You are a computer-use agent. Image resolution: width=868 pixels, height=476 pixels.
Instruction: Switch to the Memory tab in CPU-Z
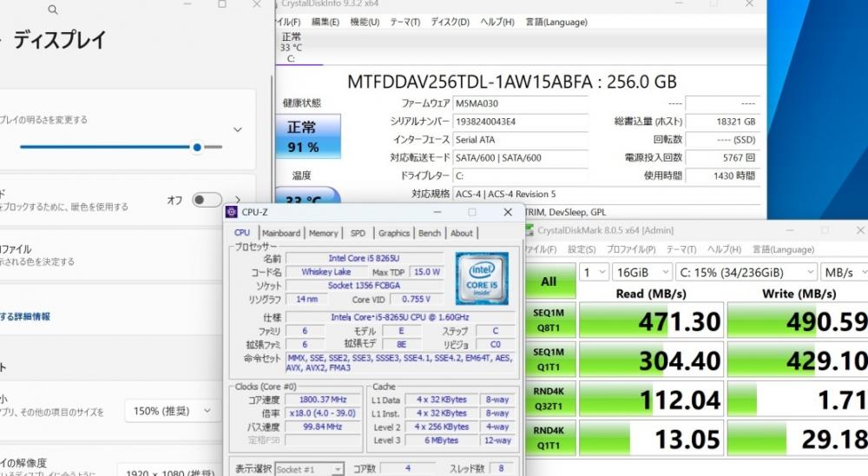tap(323, 234)
